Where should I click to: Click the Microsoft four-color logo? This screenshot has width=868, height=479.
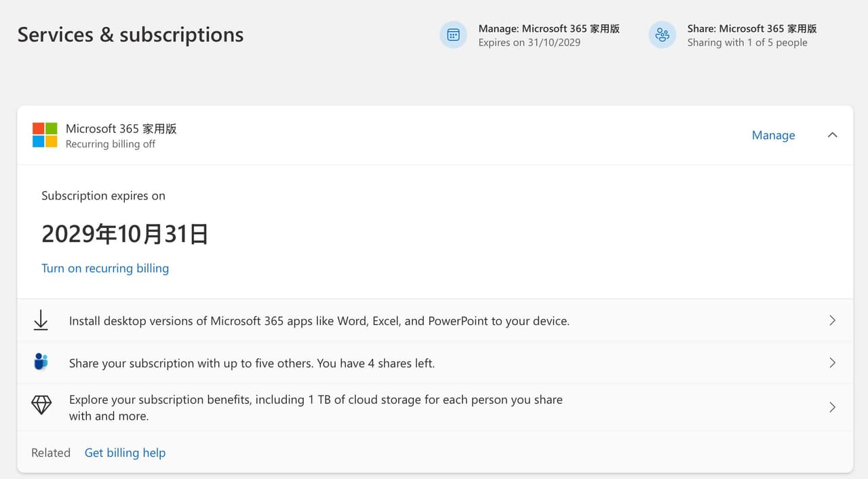(x=45, y=135)
